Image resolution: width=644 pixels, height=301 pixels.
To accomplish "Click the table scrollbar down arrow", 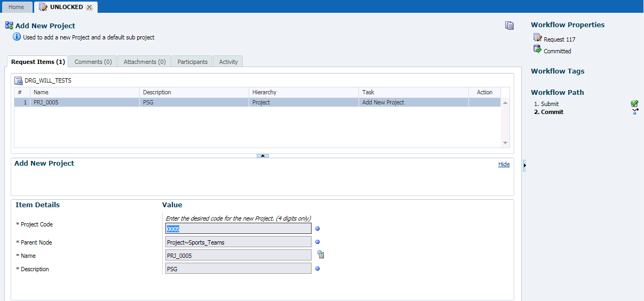I will 505,143.
